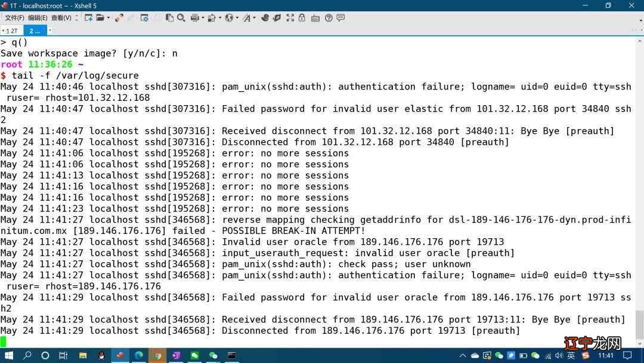This screenshot has width=644, height=363.
Task: Expand the Open folder dropdown arrow
Action: click(x=109, y=18)
